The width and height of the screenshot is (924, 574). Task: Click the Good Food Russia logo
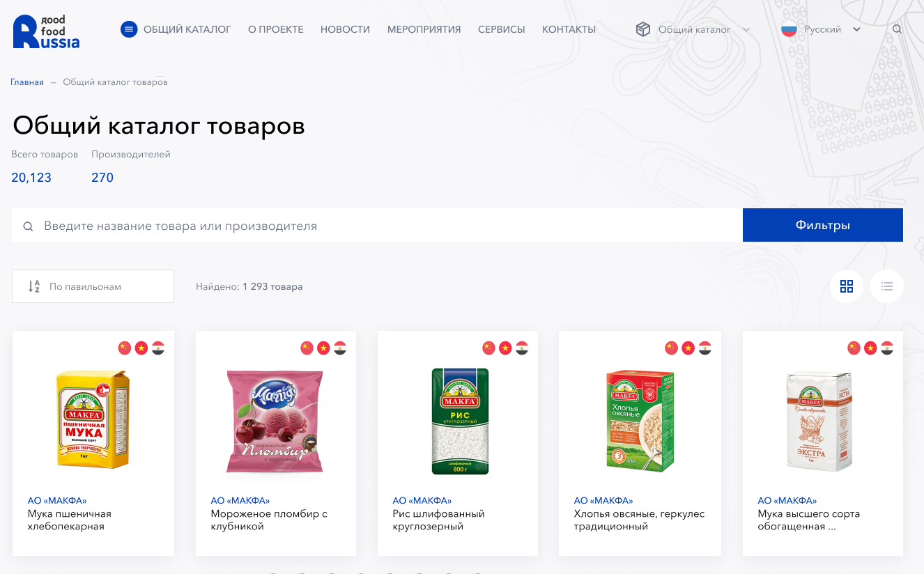pyautogui.click(x=46, y=31)
